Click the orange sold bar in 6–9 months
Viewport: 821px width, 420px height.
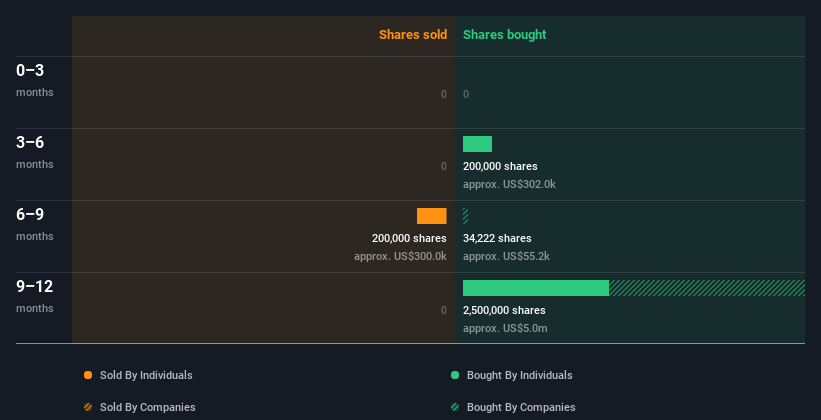click(432, 216)
